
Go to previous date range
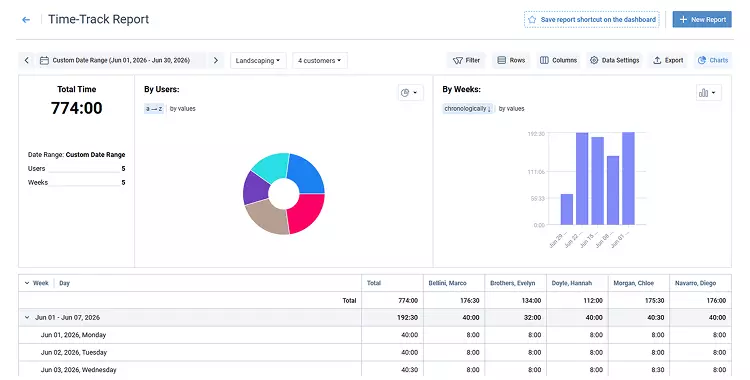tap(27, 60)
